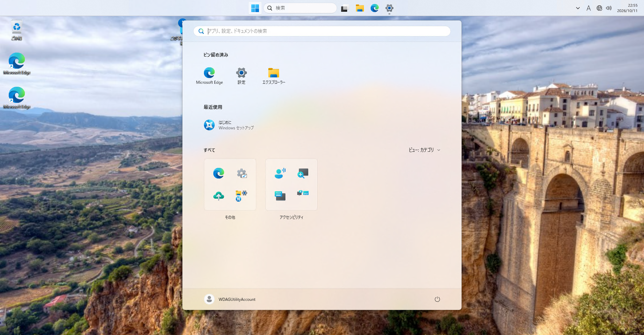Open small icon group in アクセシビリティ folder
The width and height of the screenshot is (644, 335).
click(x=303, y=193)
